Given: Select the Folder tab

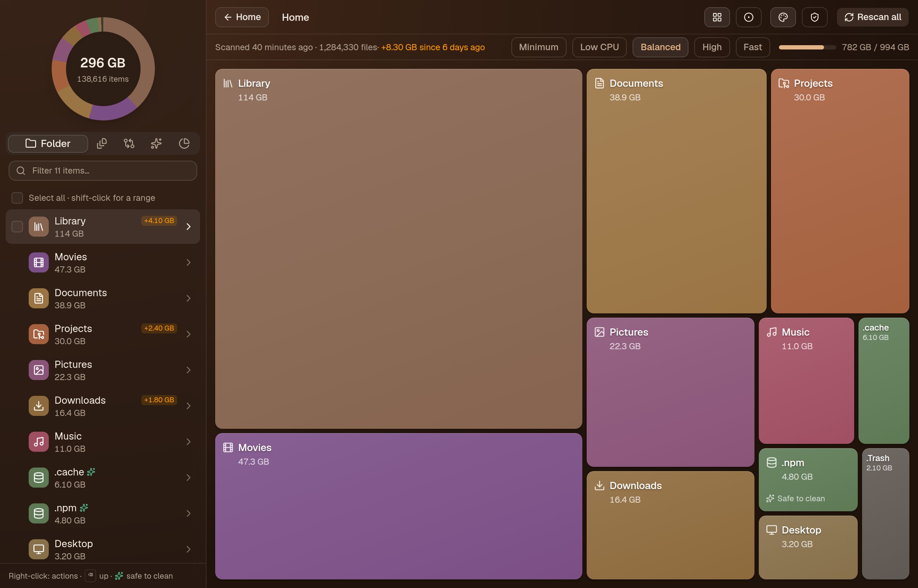Looking at the screenshot, I should point(48,143).
